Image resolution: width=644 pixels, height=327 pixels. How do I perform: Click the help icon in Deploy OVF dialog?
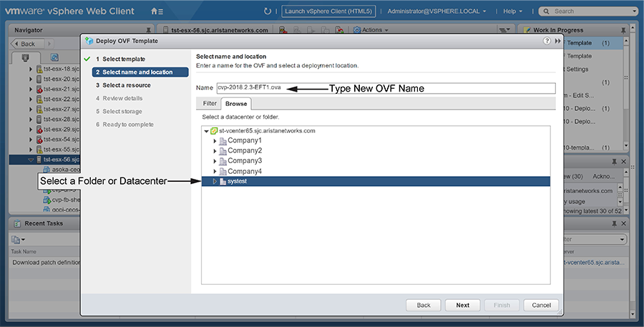pos(547,41)
